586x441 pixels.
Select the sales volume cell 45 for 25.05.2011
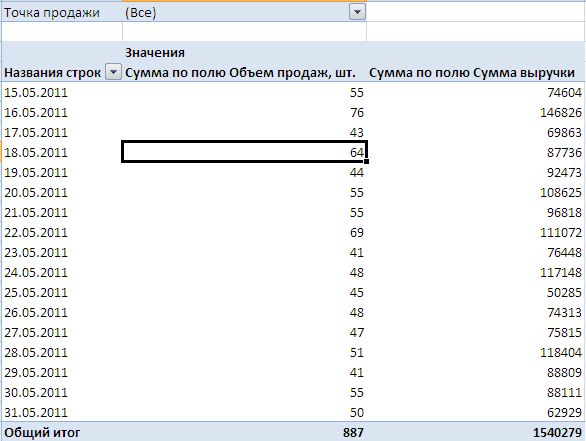(x=244, y=293)
